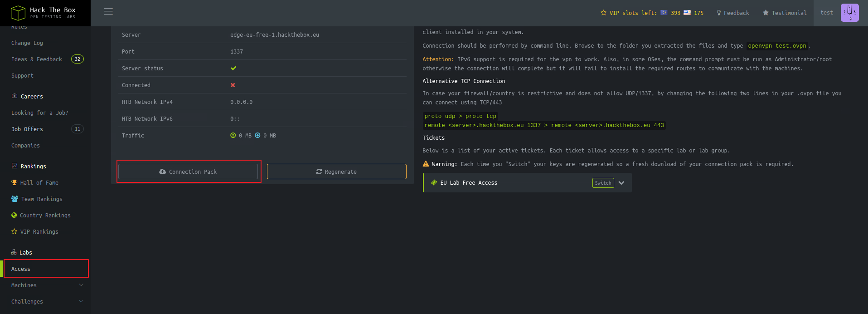Click the Regenerate button
The image size is (868, 314).
click(337, 172)
